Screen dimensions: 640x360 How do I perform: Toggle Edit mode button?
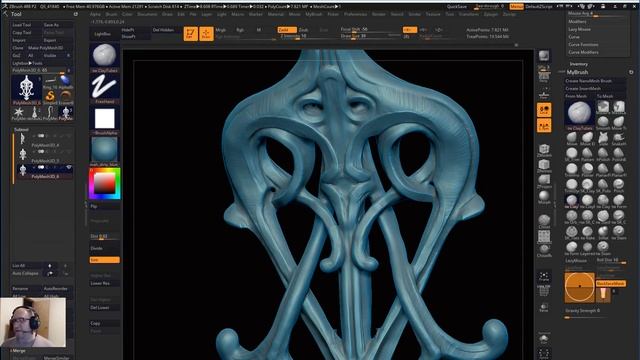tap(190, 33)
